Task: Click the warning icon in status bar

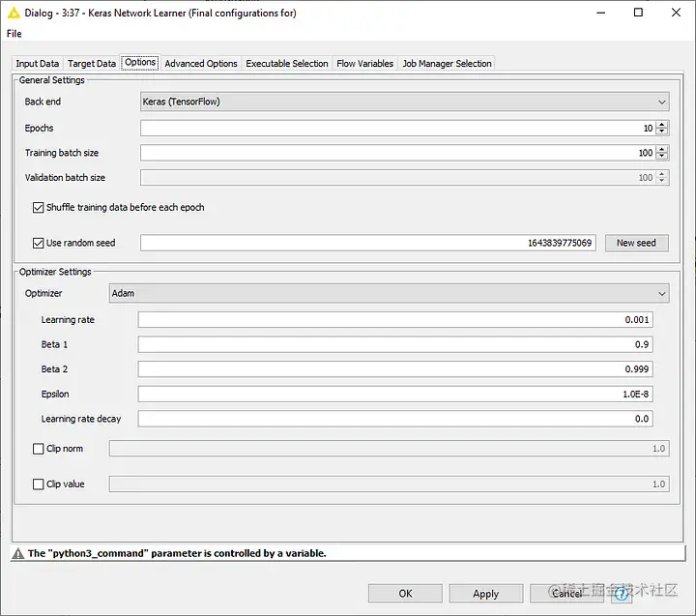Action: [x=17, y=553]
